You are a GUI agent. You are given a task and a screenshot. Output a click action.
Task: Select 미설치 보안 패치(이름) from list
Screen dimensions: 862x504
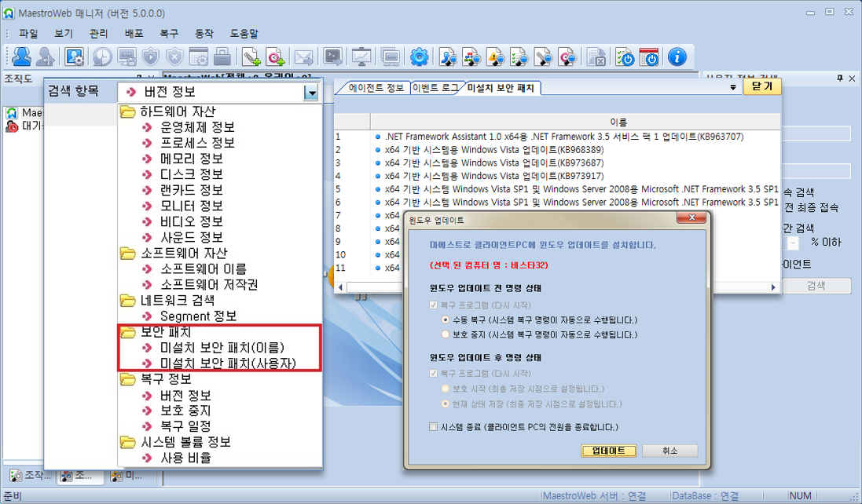(222, 348)
